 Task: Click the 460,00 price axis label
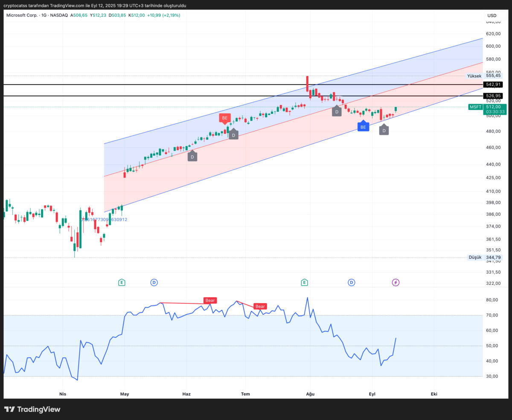(493, 147)
